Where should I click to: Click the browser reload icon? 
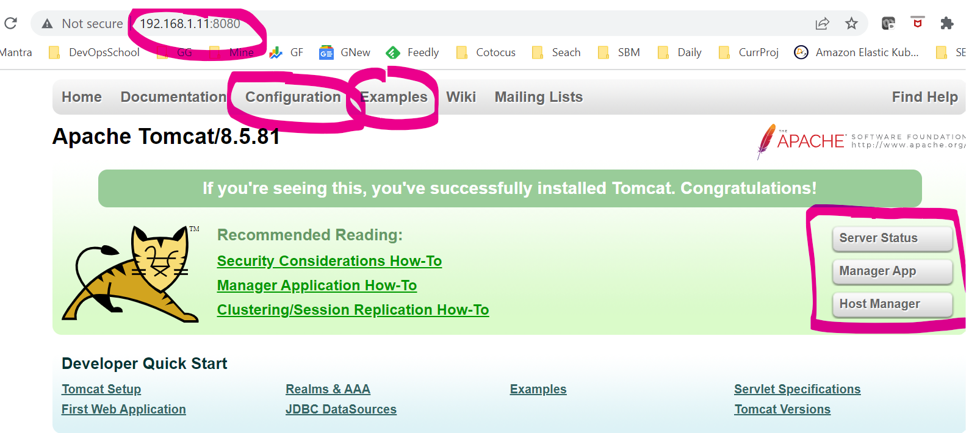[x=11, y=24]
